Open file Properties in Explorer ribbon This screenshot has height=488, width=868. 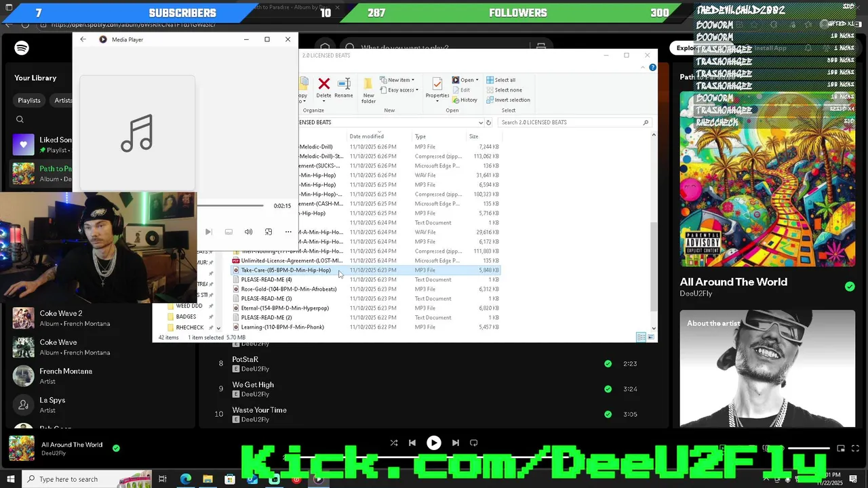click(x=437, y=84)
